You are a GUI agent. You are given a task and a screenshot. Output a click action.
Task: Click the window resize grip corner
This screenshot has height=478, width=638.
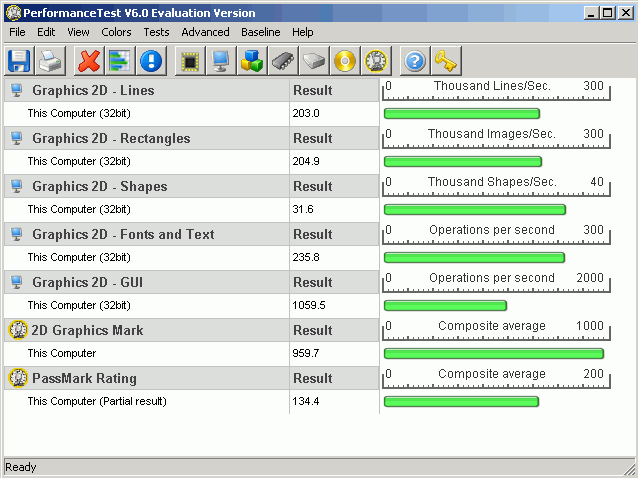(x=629, y=469)
